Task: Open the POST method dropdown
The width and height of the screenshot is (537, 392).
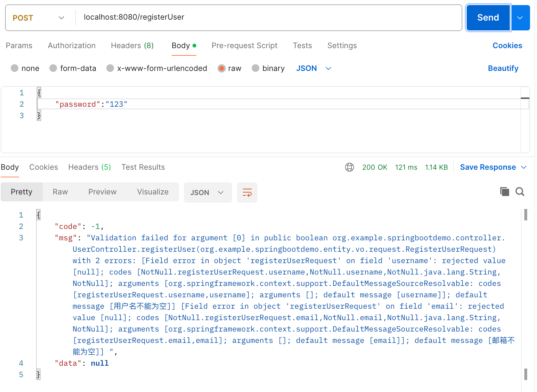Action: click(39, 18)
